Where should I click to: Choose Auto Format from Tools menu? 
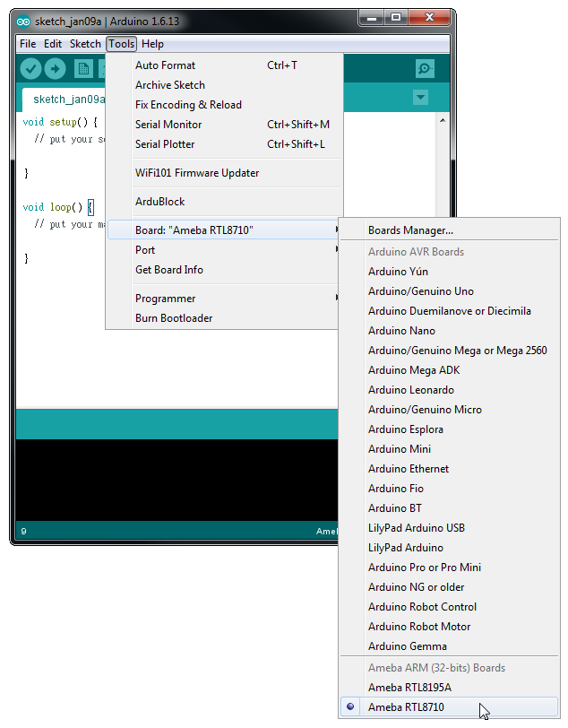coord(225,65)
